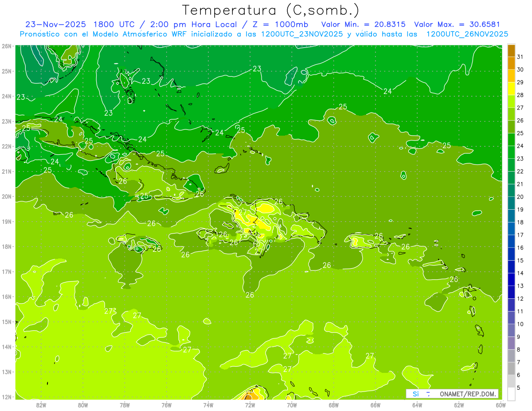Click the legend color band between 26 and 27
The image size is (532, 411).
(511, 114)
